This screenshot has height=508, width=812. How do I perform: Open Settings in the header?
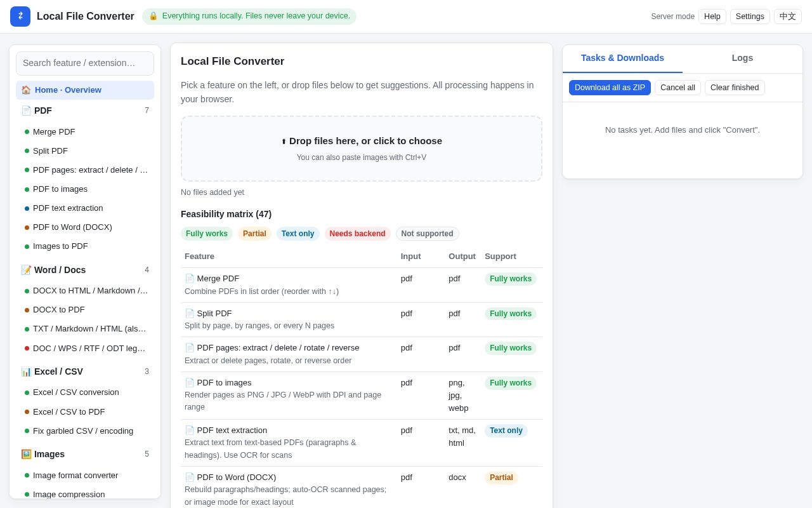(750, 17)
